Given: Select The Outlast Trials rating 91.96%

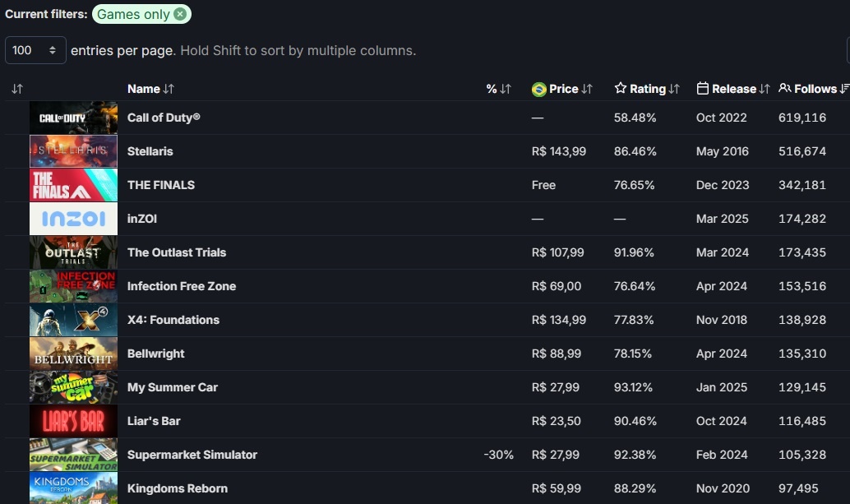Looking at the screenshot, I should (634, 252).
